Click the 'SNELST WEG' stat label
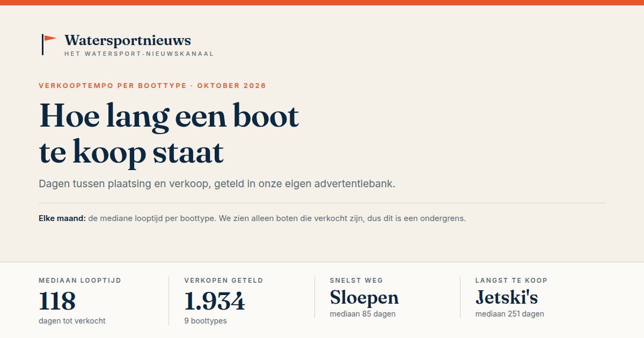Screen dimensions: 644x338 click(x=356, y=281)
